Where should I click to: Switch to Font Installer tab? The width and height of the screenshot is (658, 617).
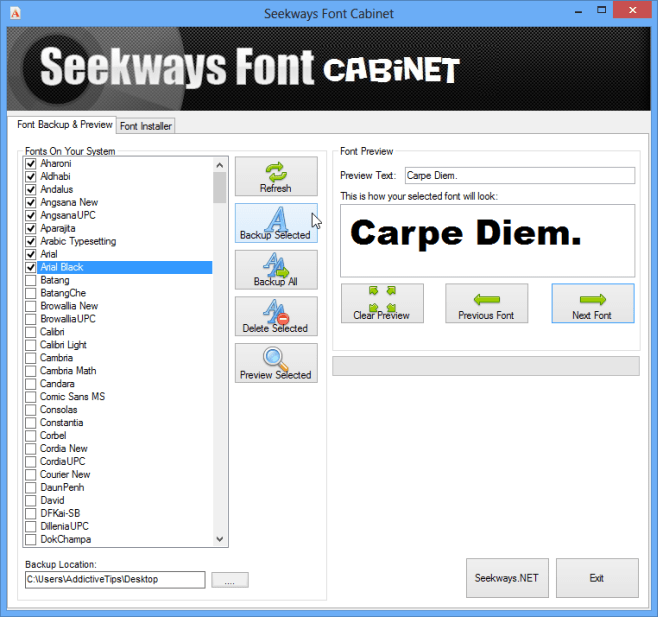[146, 126]
